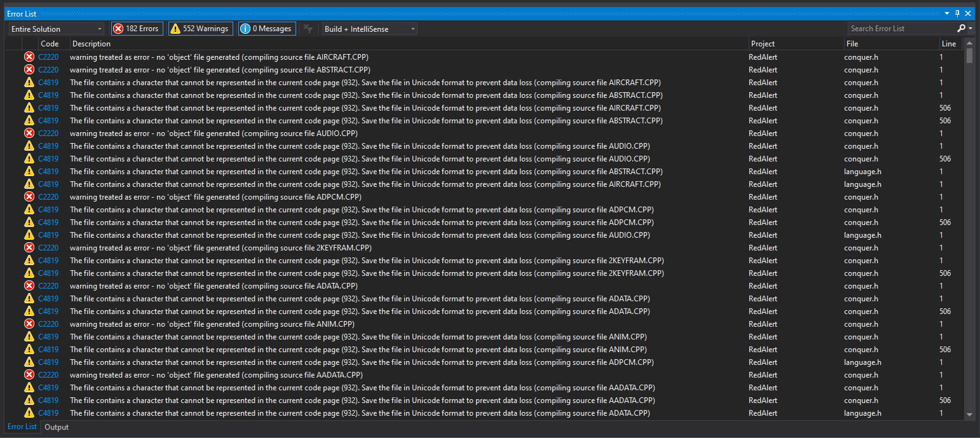Toggle the 552 Warnings filter
This screenshot has width=980, height=438.
click(200, 28)
